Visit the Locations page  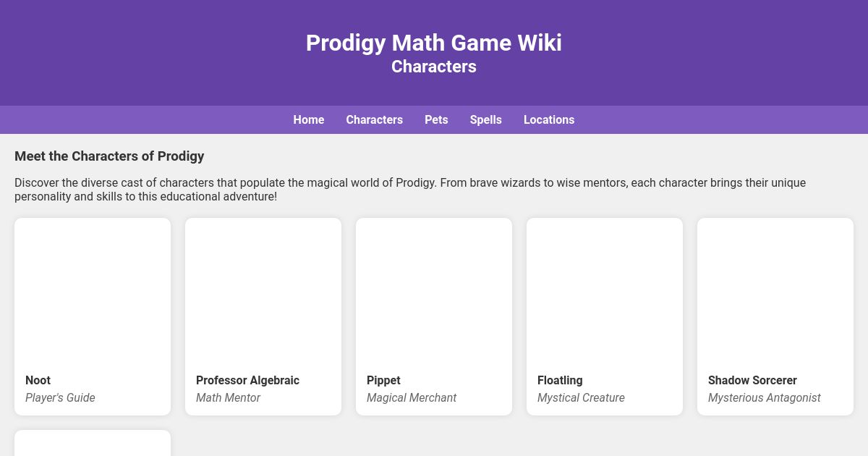(x=549, y=119)
